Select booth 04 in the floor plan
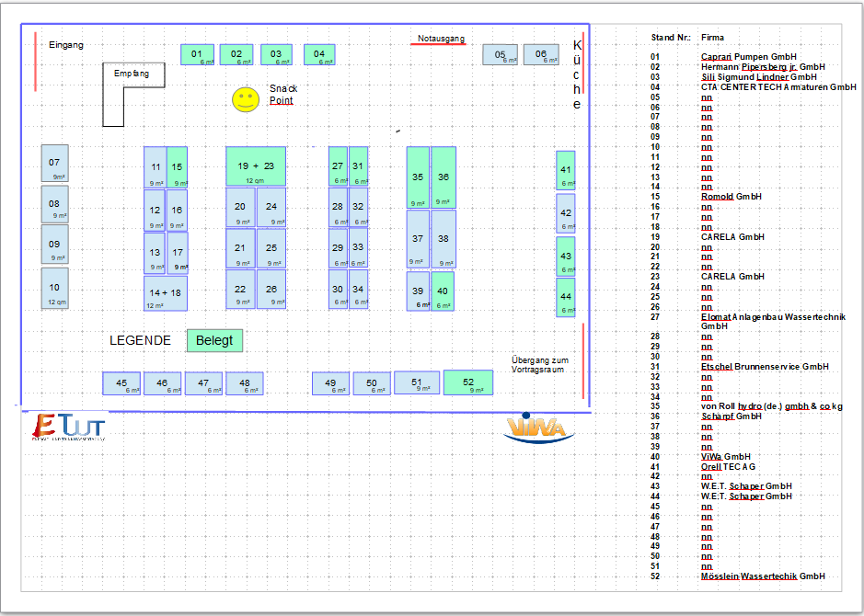 point(319,54)
